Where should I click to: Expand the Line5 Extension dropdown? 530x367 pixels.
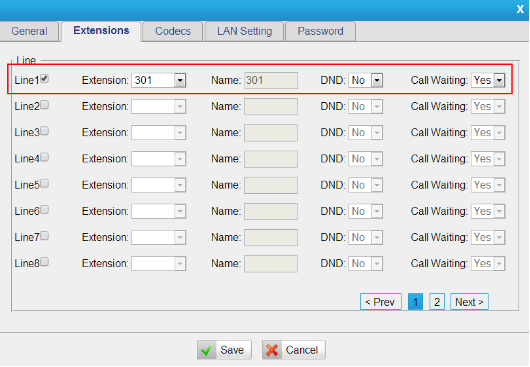tap(159, 185)
